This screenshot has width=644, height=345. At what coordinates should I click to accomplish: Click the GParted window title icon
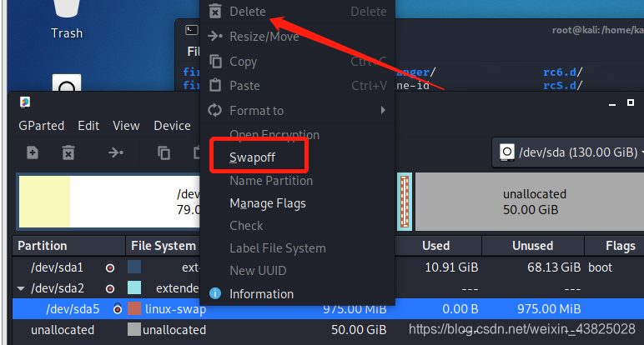tap(25, 102)
